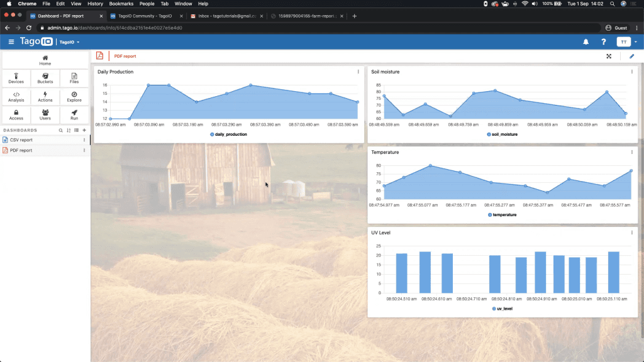Screen dimensions: 644x362
Task: Toggle the daily_production series legend
Action: pos(228,134)
